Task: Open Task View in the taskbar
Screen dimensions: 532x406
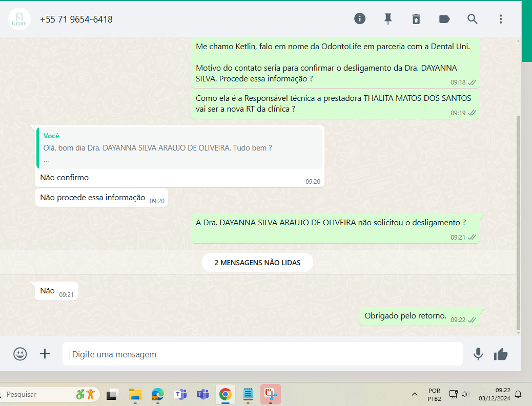Action: [x=112, y=394]
